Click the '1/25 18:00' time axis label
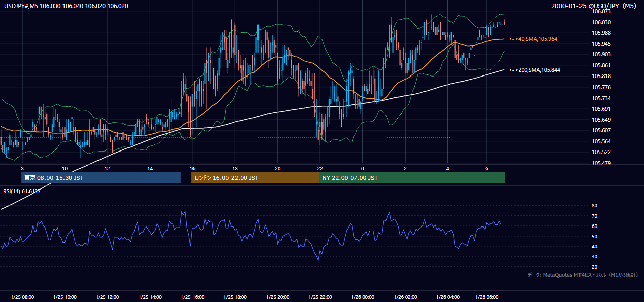 point(235,297)
